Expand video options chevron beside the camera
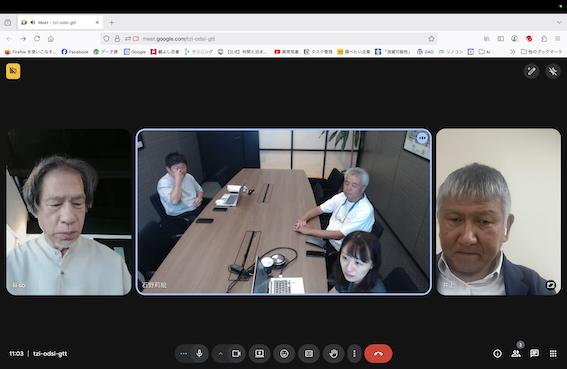The height and width of the screenshot is (369, 567). 220,354
